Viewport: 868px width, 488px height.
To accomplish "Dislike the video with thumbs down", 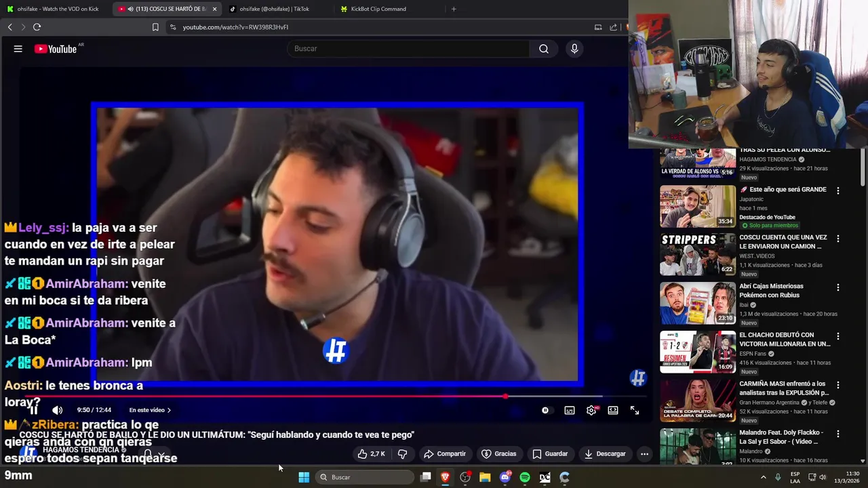I will pyautogui.click(x=402, y=454).
